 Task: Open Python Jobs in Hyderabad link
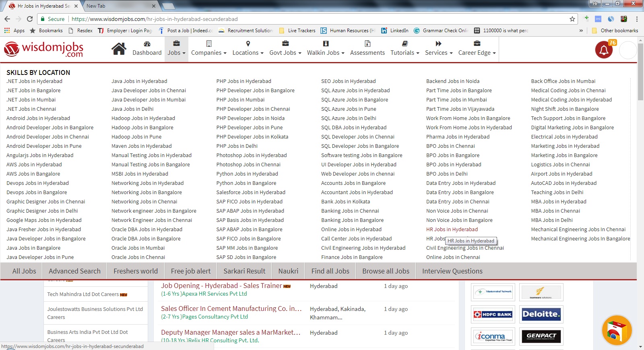coord(247,174)
